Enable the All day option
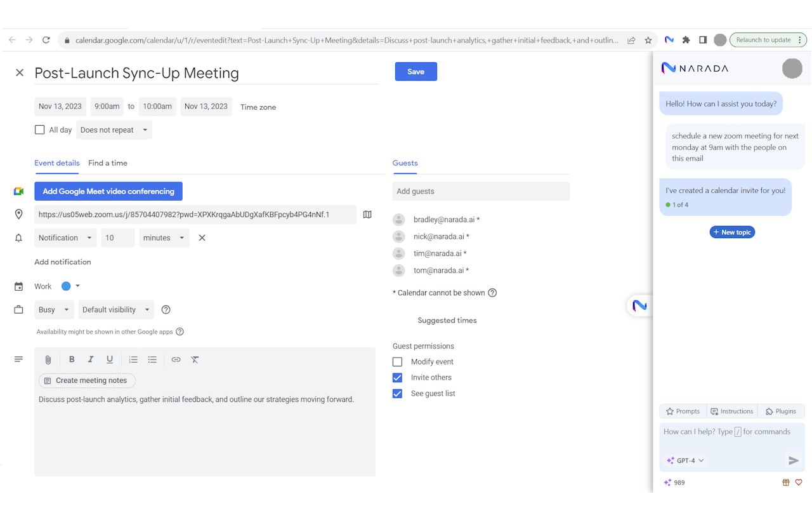The height and width of the screenshot is (508, 812). pos(39,130)
